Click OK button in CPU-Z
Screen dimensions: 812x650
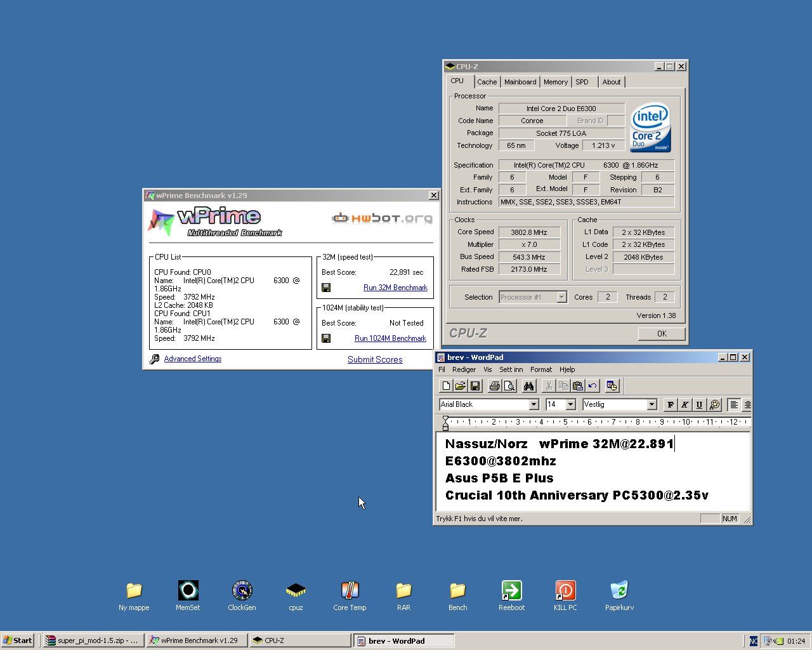pos(662,333)
